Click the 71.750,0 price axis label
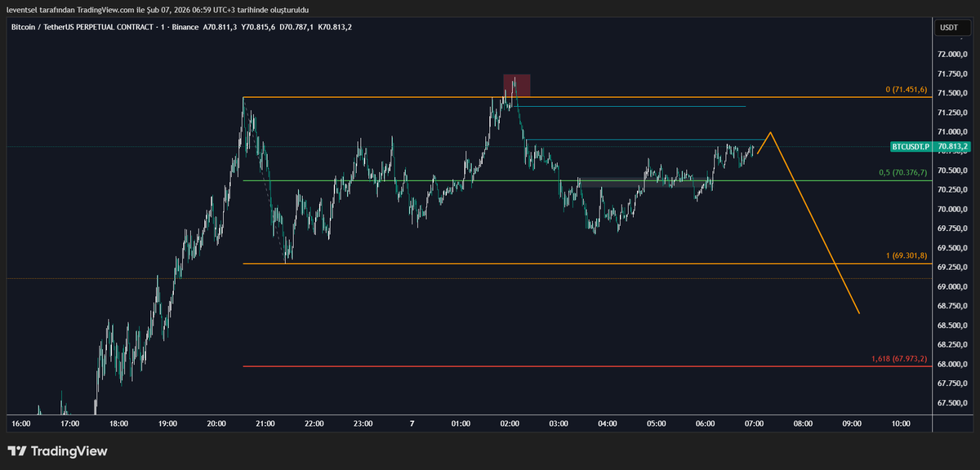980x470 pixels. pos(951,73)
